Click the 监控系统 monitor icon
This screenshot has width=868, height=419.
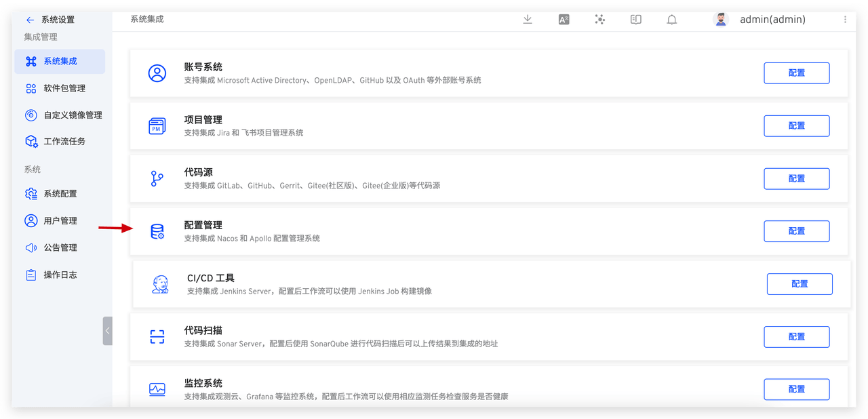tap(157, 389)
